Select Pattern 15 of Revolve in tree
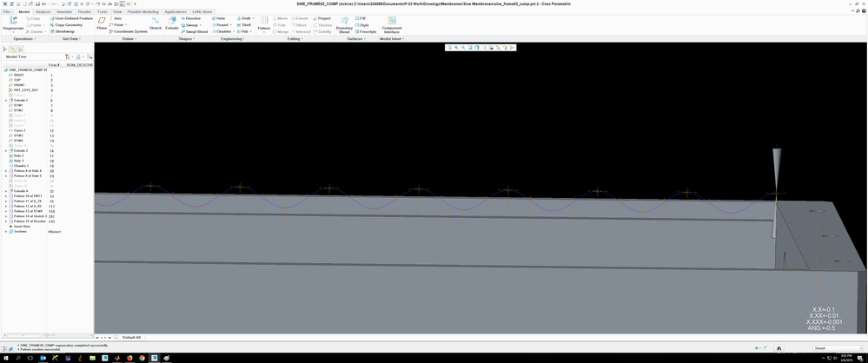 [28, 221]
